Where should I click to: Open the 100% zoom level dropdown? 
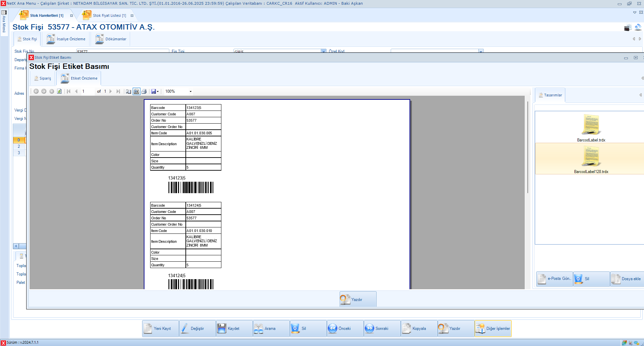pyautogui.click(x=190, y=91)
